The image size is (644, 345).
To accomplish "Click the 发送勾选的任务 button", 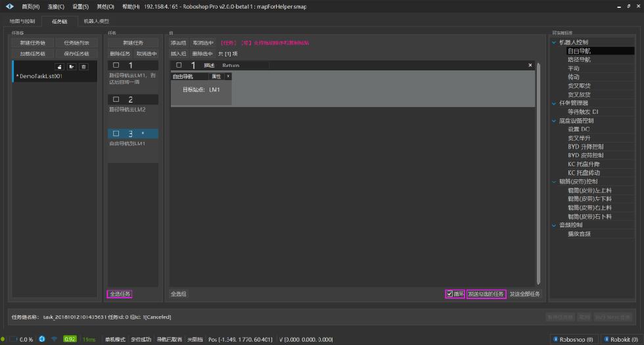I will click(x=486, y=294).
